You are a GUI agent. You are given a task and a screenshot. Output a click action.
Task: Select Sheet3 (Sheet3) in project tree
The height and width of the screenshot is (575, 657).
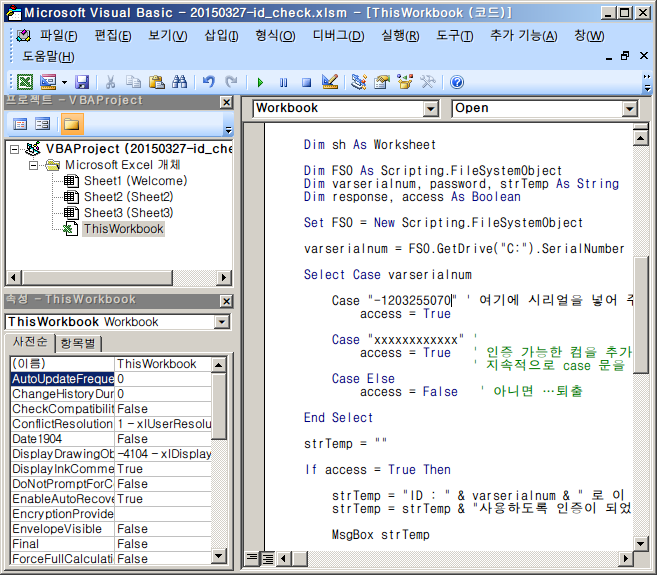coord(129,213)
